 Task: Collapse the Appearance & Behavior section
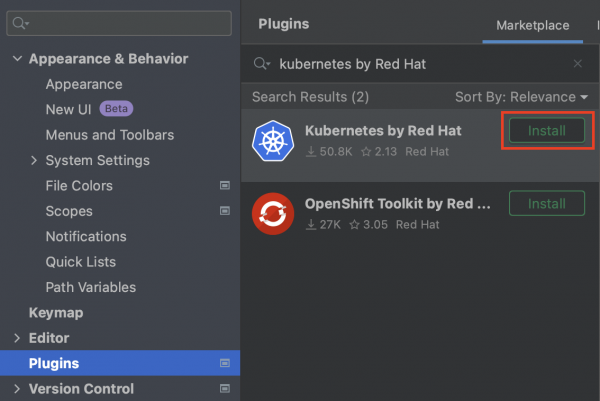click(17, 59)
